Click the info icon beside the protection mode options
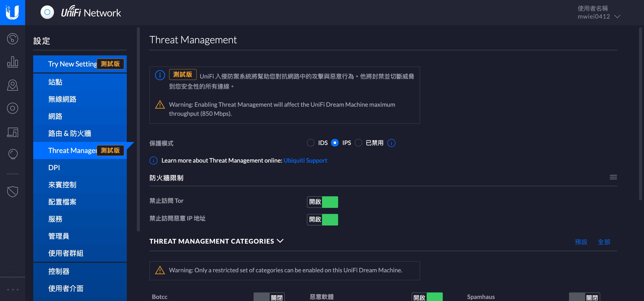The image size is (644, 301). click(391, 143)
